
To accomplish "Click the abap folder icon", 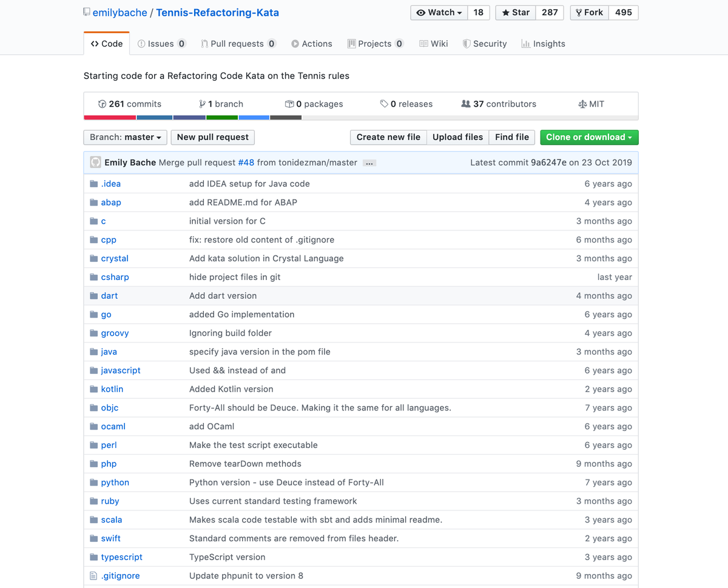I will [x=94, y=202].
